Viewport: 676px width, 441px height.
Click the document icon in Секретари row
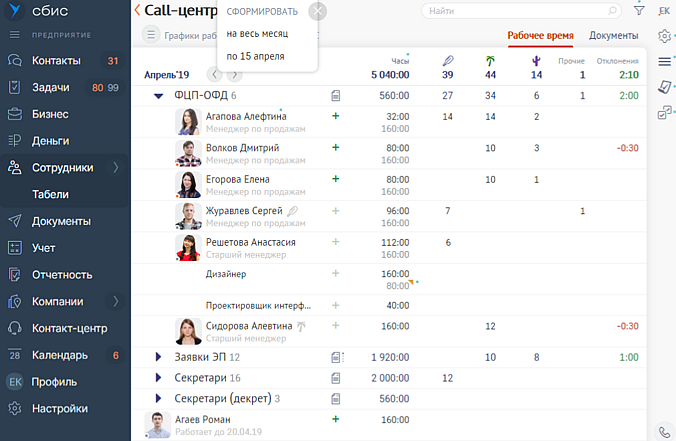point(336,378)
